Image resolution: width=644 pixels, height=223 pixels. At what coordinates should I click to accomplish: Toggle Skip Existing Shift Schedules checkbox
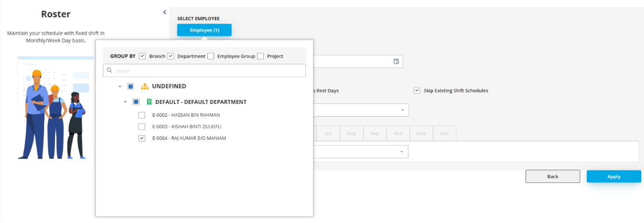tap(417, 91)
